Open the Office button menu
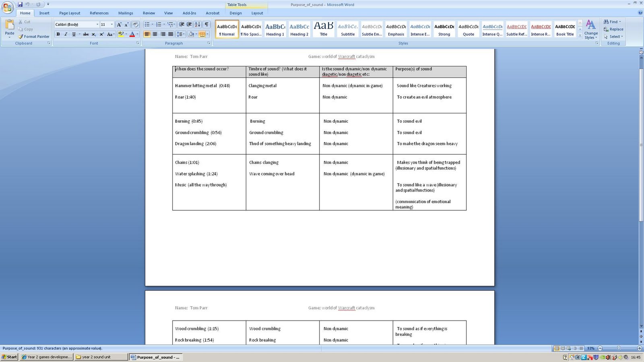The height and width of the screenshot is (362, 644). pyautogui.click(x=7, y=7)
